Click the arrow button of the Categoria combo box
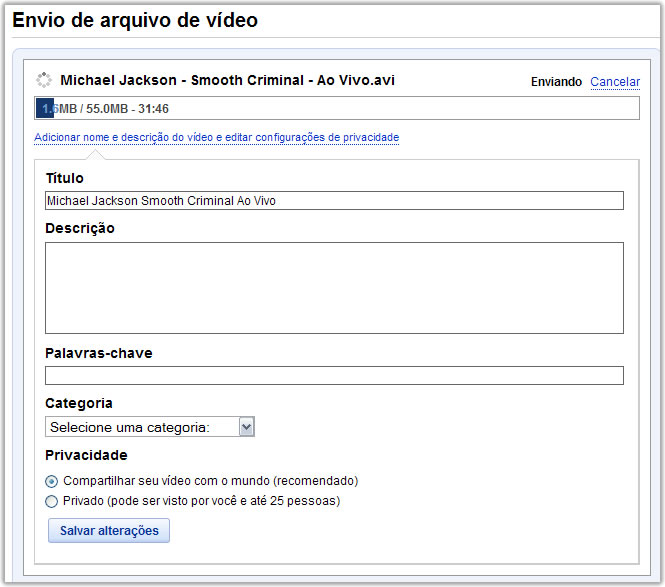The height and width of the screenshot is (587, 665). coord(247,428)
